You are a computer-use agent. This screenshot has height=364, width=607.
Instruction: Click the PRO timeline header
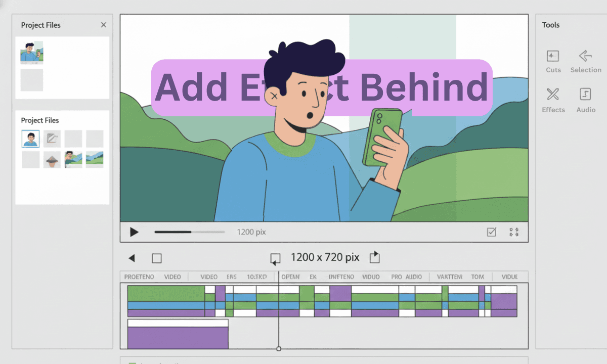(397, 277)
